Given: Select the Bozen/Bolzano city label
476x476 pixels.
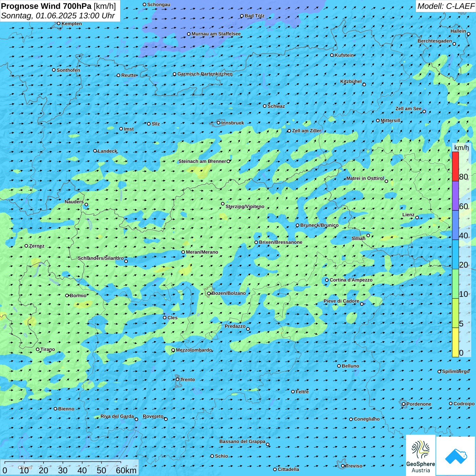Looking at the screenshot, I should pyautogui.click(x=228, y=293).
